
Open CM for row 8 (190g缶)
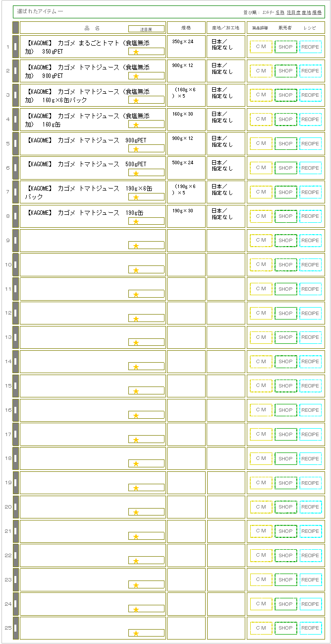261,216
